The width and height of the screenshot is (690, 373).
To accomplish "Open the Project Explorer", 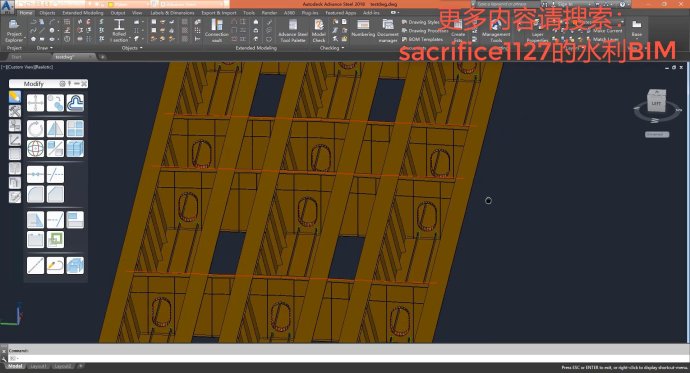I will pyautogui.click(x=14, y=30).
